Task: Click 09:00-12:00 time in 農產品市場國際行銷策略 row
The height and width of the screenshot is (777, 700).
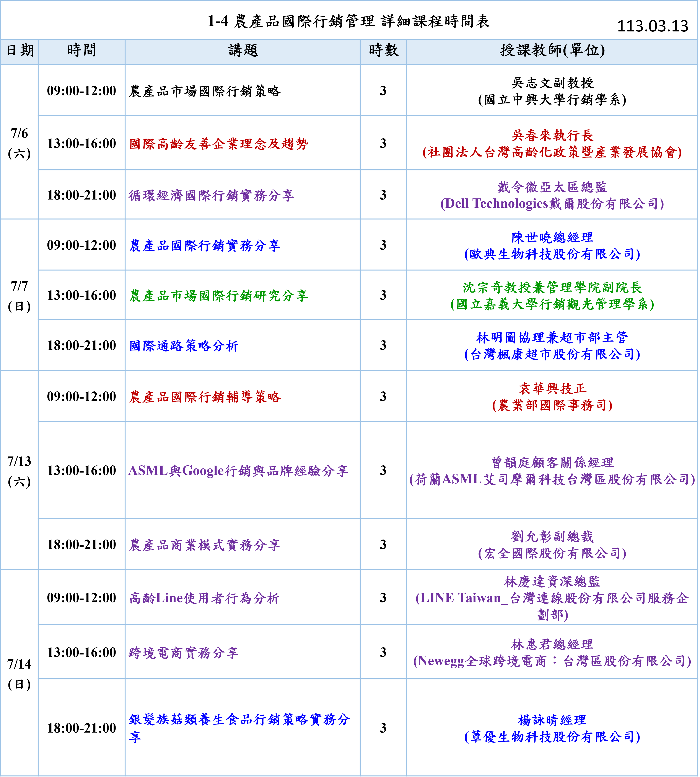Action: point(81,91)
